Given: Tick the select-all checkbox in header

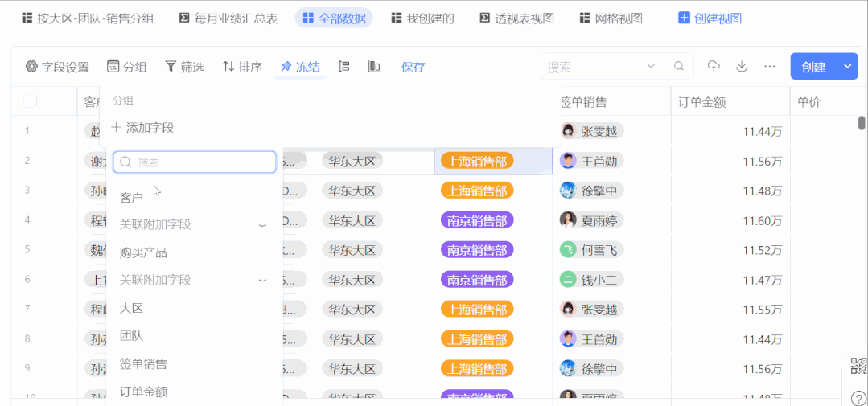Looking at the screenshot, I should (30, 101).
